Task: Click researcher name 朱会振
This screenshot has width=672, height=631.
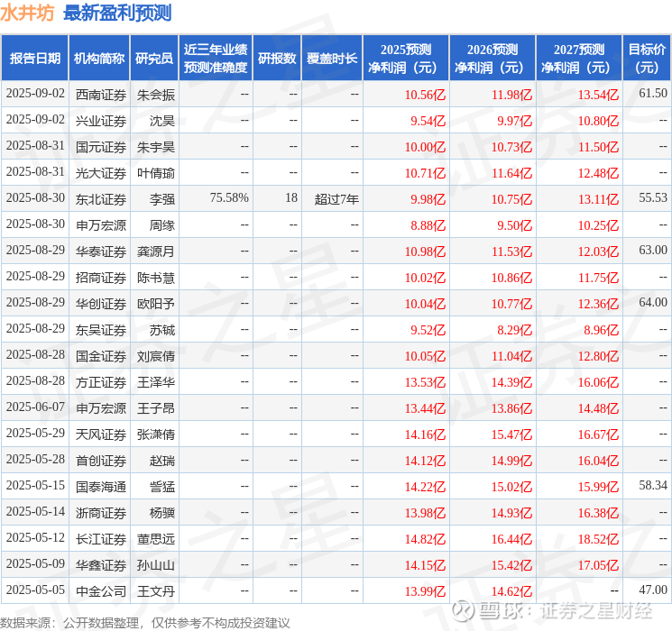Action: [x=155, y=95]
